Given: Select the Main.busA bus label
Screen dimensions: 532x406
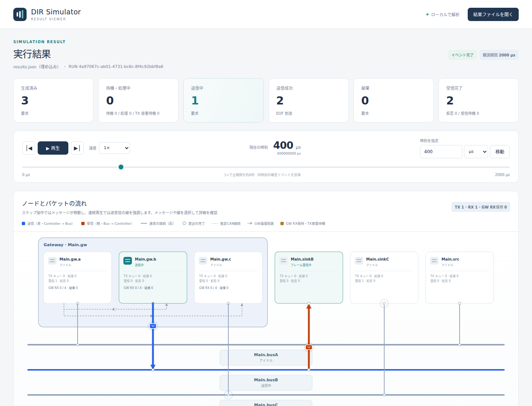Looking at the screenshot, I should [266, 357].
